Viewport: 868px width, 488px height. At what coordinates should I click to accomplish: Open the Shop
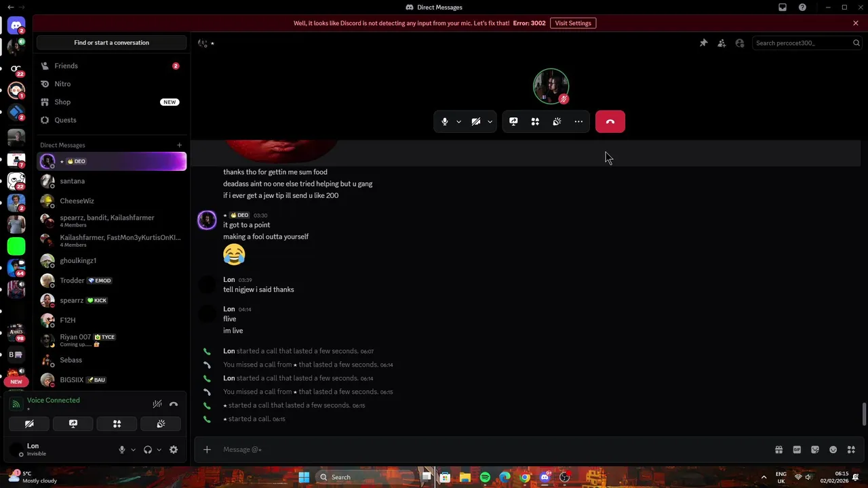coord(111,102)
